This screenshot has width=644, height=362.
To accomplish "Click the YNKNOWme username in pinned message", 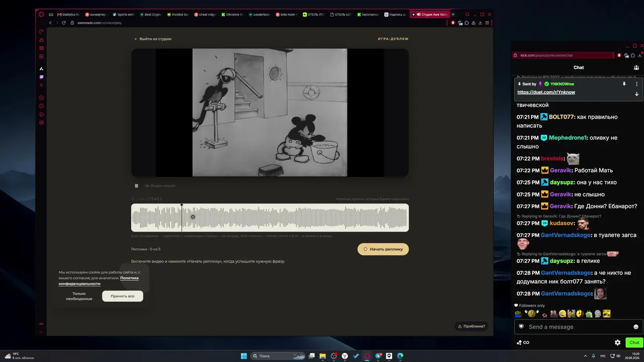I will (562, 84).
